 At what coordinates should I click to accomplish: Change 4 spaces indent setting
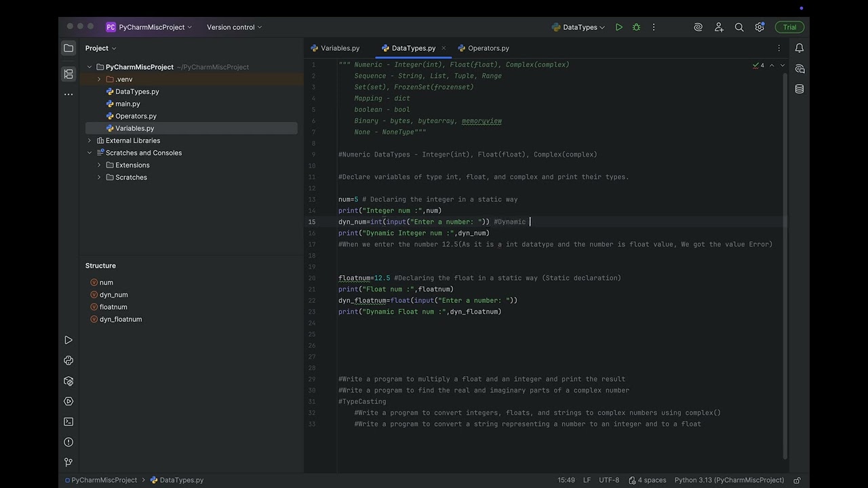point(648,480)
